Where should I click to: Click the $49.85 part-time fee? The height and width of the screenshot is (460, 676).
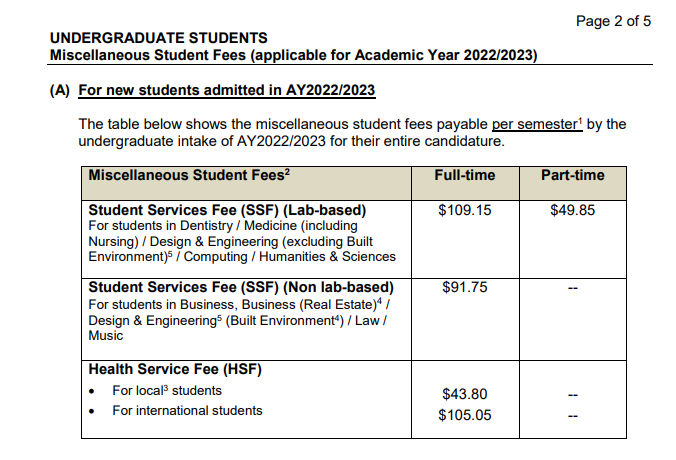tap(573, 210)
